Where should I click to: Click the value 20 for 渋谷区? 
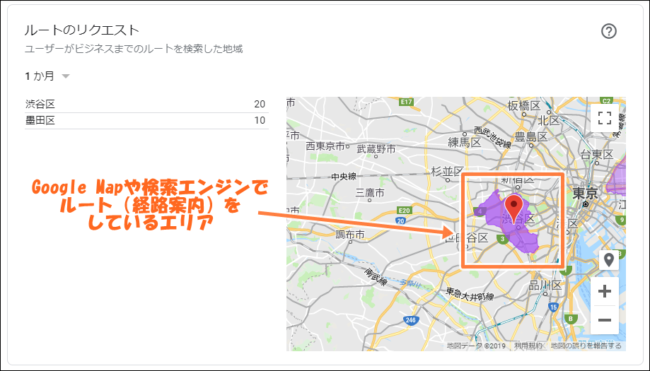click(260, 104)
